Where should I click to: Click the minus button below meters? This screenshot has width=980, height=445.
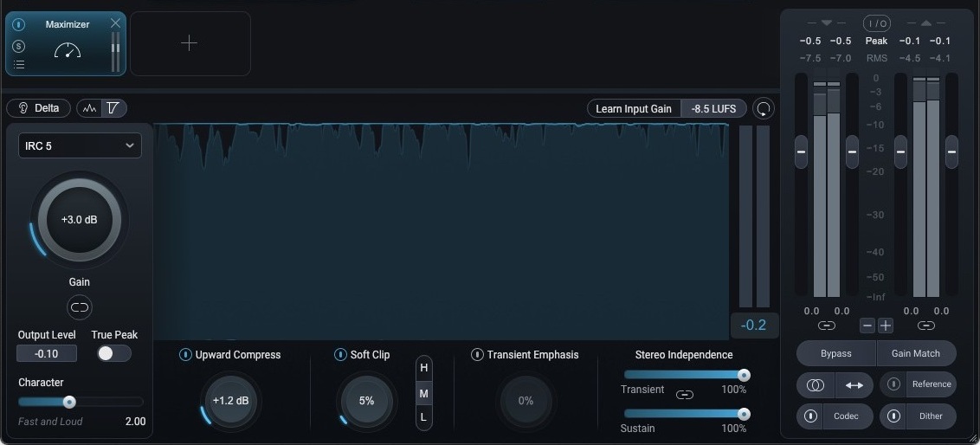click(x=867, y=326)
